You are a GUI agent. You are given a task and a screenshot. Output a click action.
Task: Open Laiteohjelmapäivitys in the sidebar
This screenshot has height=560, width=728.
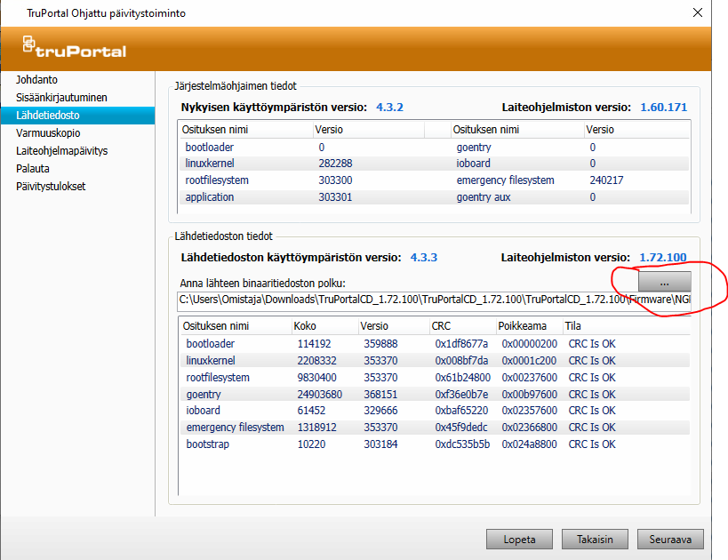(x=61, y=151)
